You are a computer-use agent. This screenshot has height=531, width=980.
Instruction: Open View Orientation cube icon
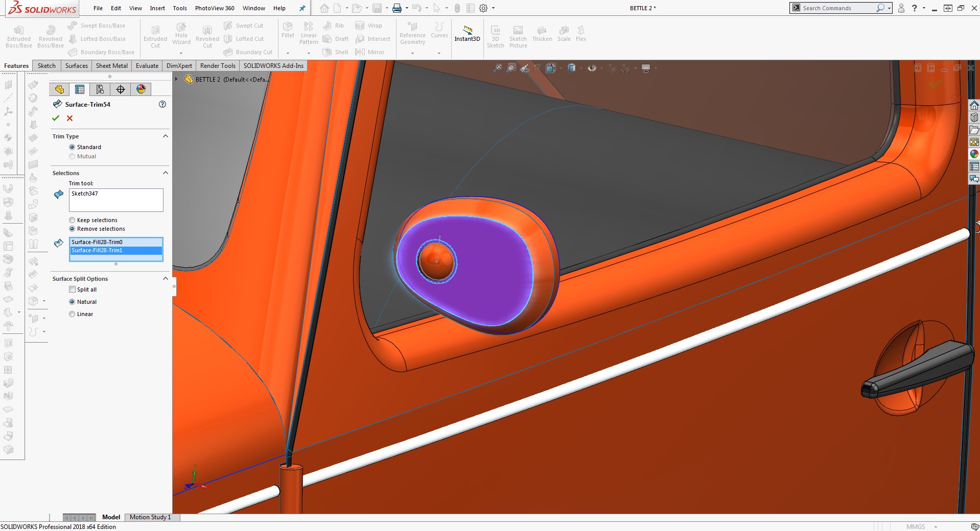point(550,68)
